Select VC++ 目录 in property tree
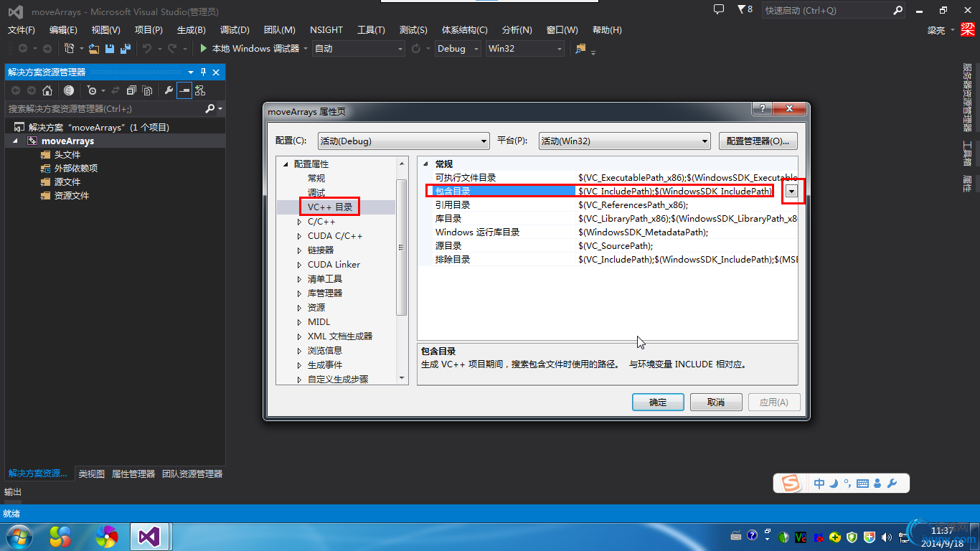The image size is (980, 551). 330,207
